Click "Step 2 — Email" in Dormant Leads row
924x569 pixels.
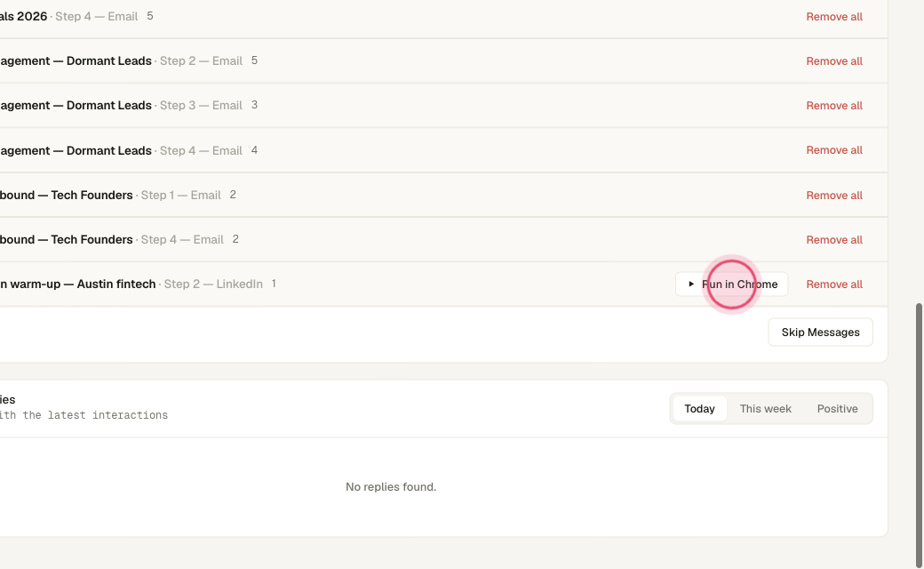pos(201,61)
